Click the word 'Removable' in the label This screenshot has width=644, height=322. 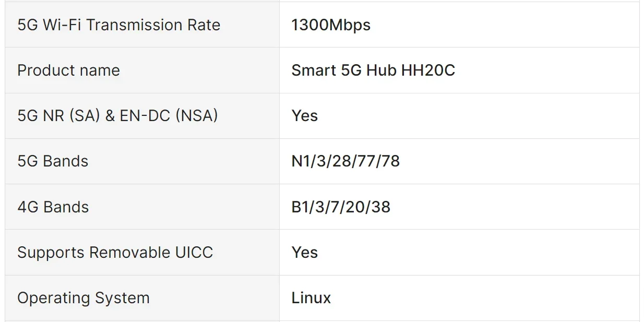(x=130, y=253)
